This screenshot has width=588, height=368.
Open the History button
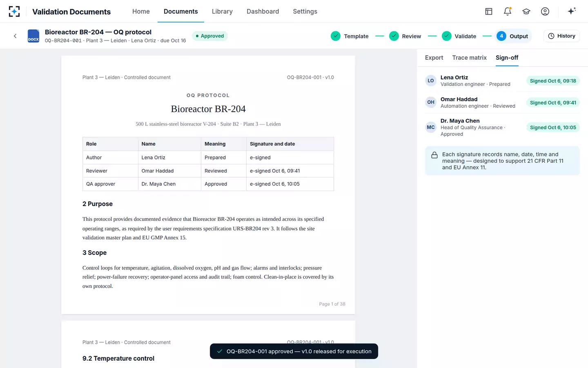[x=561, y=36]
